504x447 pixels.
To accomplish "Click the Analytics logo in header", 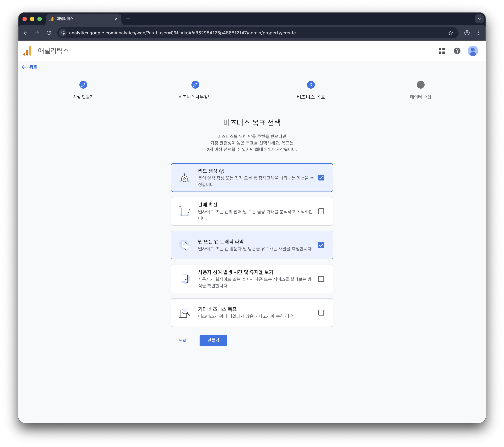I will 28,51.
